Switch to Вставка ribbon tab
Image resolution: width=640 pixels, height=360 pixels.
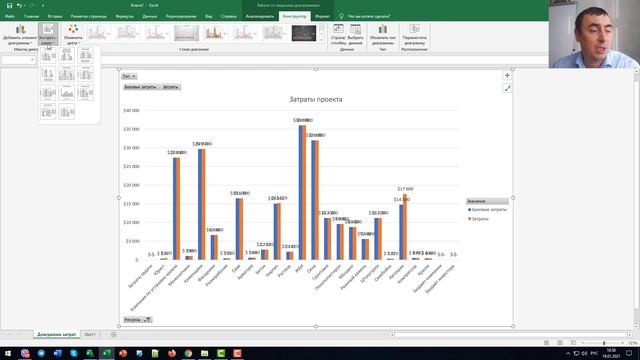(55, 16)
